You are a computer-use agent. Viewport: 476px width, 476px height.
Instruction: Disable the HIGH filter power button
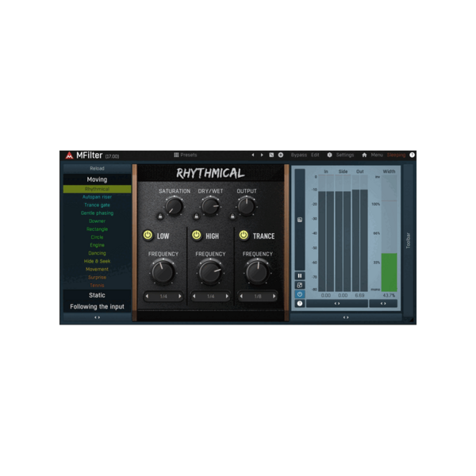pyautogui.click(x=197, y=236)
